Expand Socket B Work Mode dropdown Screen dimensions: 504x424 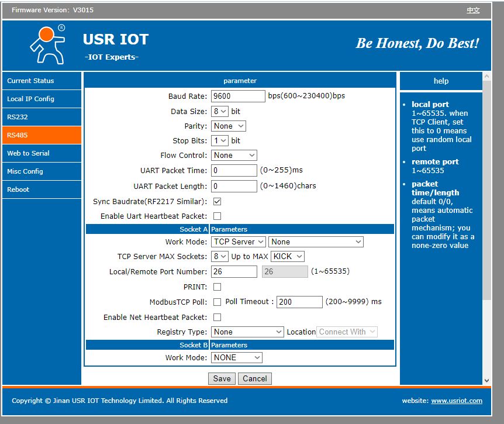point(237,357)
